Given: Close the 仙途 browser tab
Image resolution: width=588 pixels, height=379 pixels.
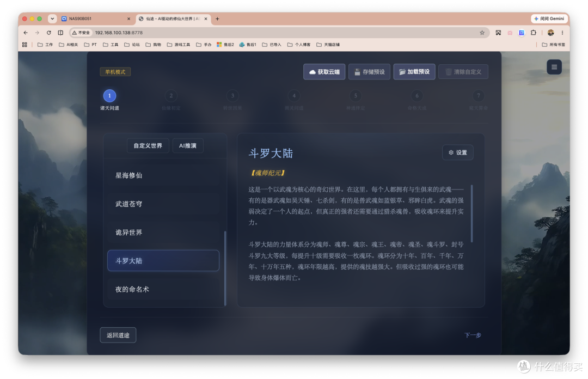Looking at the screenshot, I should [206, 19].
